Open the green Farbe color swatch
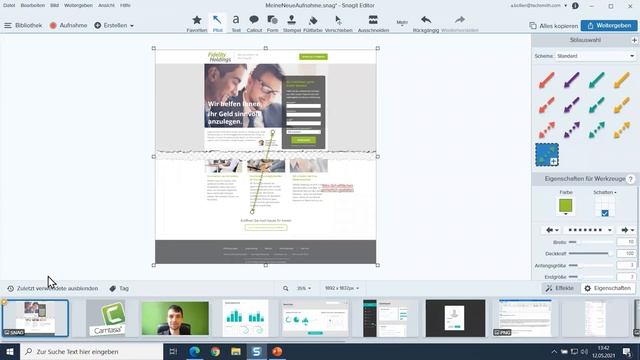Viewport: 640px width, 360px height. click(566, 205)
